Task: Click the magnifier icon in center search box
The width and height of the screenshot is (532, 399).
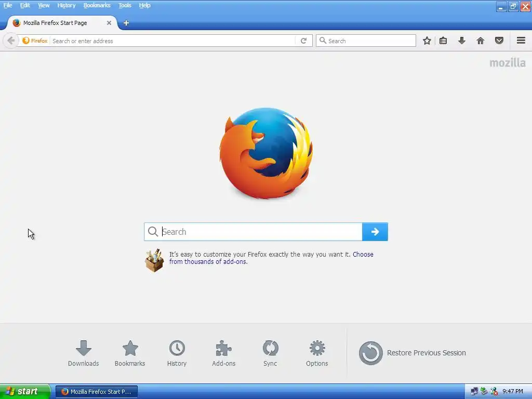Action: click(x=153, y=232)
